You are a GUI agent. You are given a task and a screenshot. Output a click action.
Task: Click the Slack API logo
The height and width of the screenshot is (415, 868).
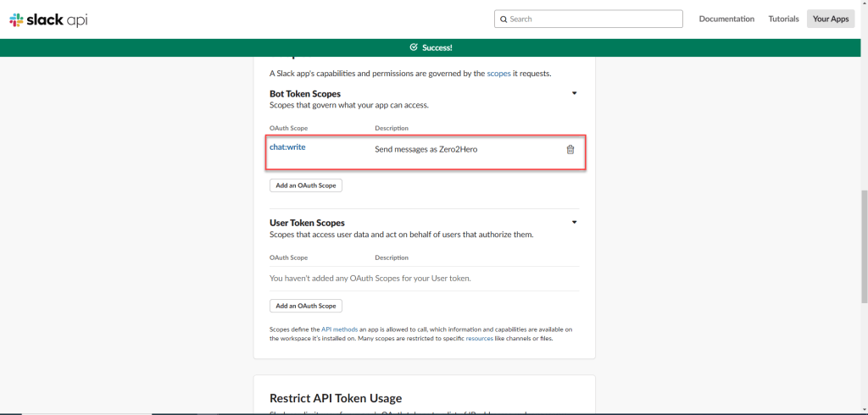click(x=48, y=19)
